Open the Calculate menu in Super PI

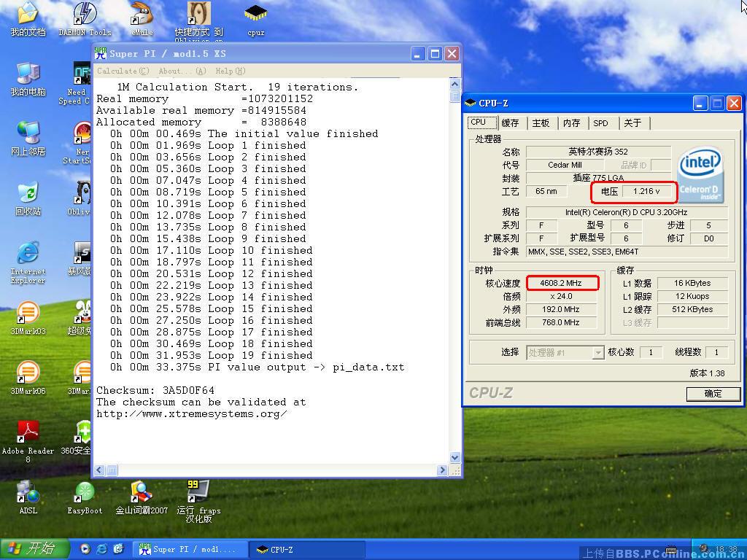(123, 71)
